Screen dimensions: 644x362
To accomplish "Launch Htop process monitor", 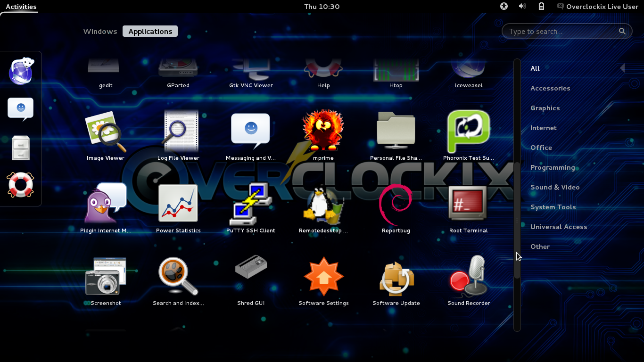I will pos(396,74).
